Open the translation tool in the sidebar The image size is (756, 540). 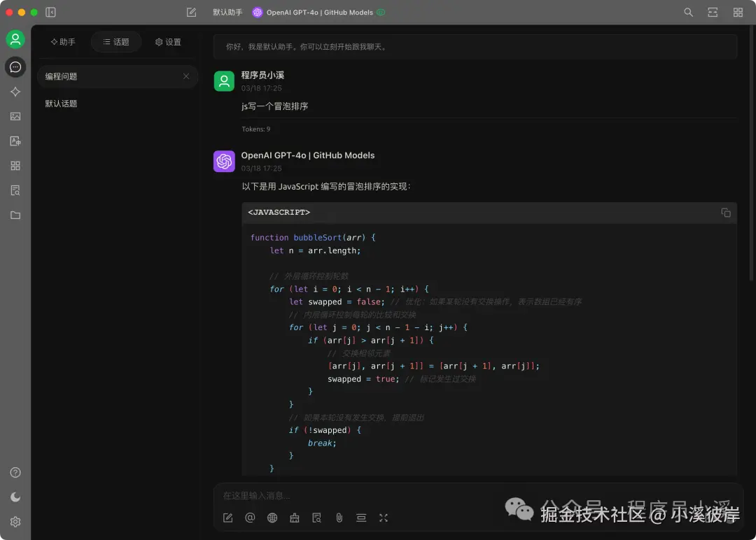pyautogui.click(x=15, y=141)
